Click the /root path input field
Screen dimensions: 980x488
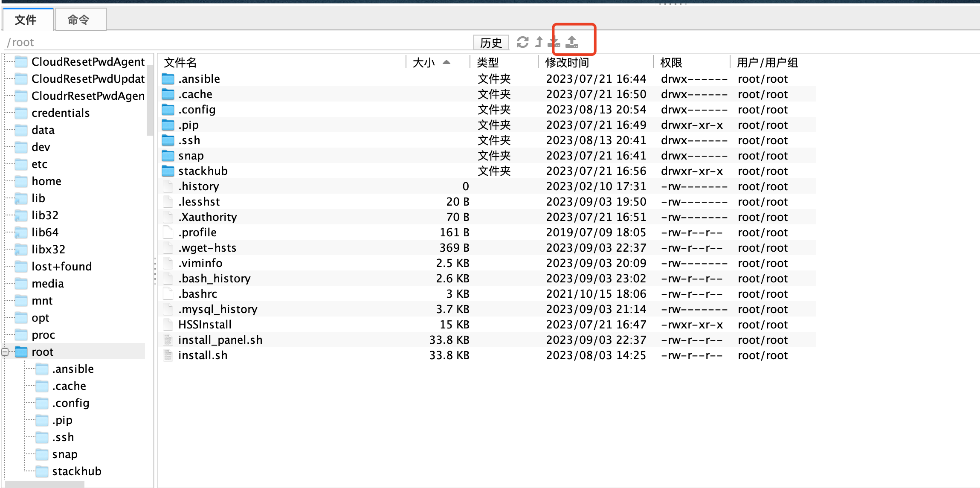click(213, 42)
